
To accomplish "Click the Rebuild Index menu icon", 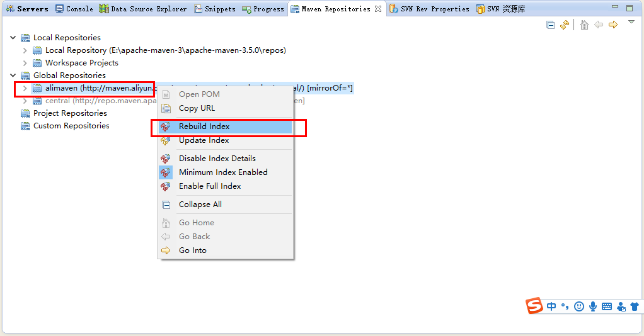I will [166, 126].
